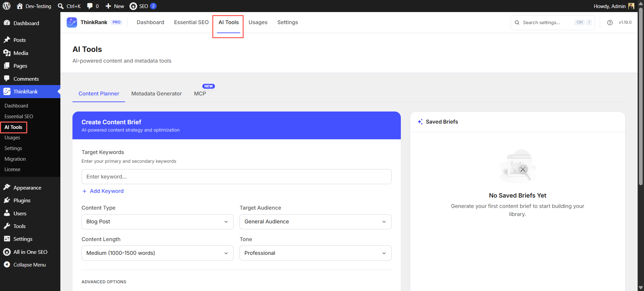644x291 pixels.
Task: Open the Tone dropdown
Action: 315,253
